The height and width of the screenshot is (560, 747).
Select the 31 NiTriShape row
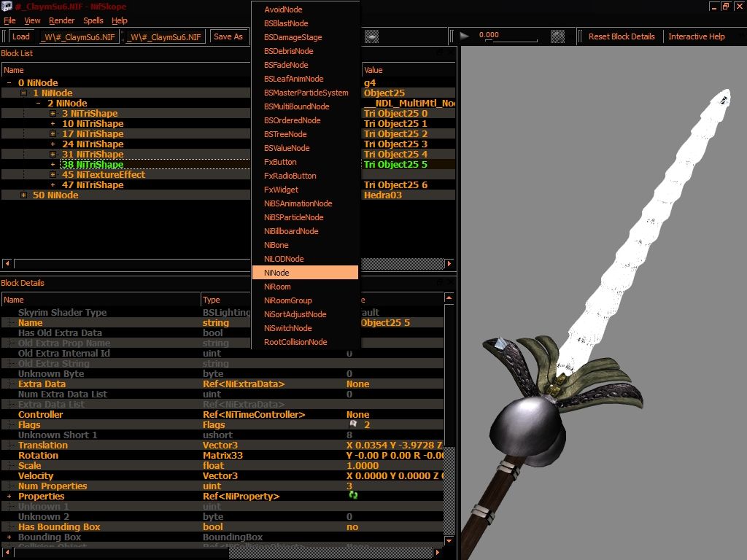[93, 155]
